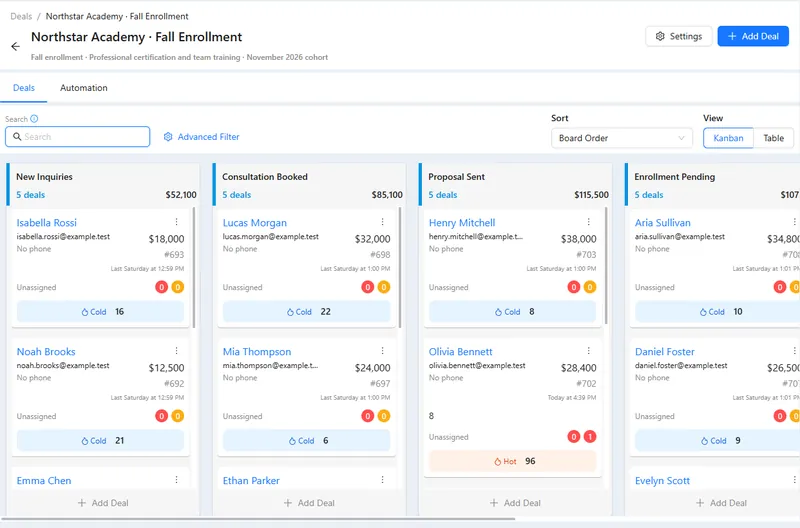Screen dimensions: 800x528
Task: Switch to Kanban view
Action: [728, 138]
